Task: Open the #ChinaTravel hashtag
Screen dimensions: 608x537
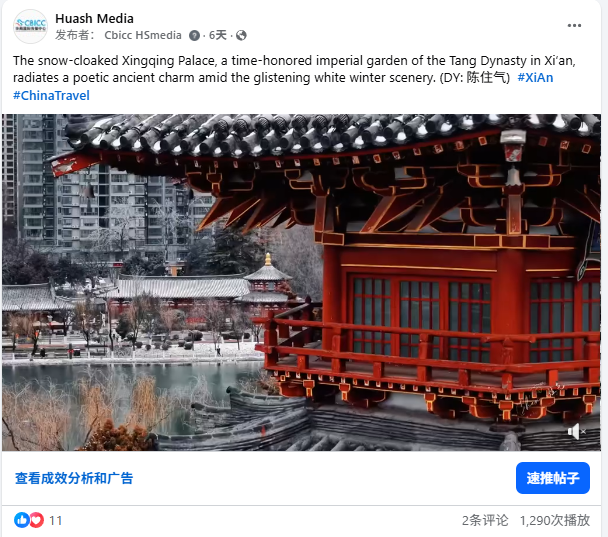Action: coord(51,95)
